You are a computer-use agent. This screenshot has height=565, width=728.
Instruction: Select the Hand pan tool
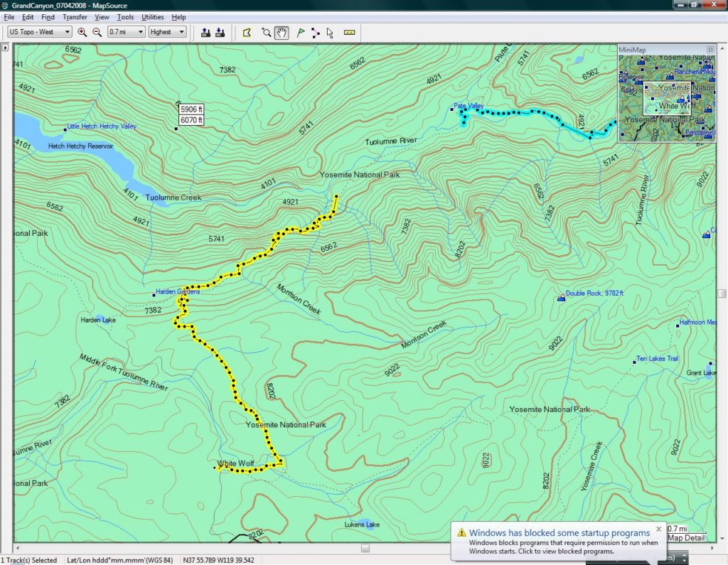tap(282, 32)
